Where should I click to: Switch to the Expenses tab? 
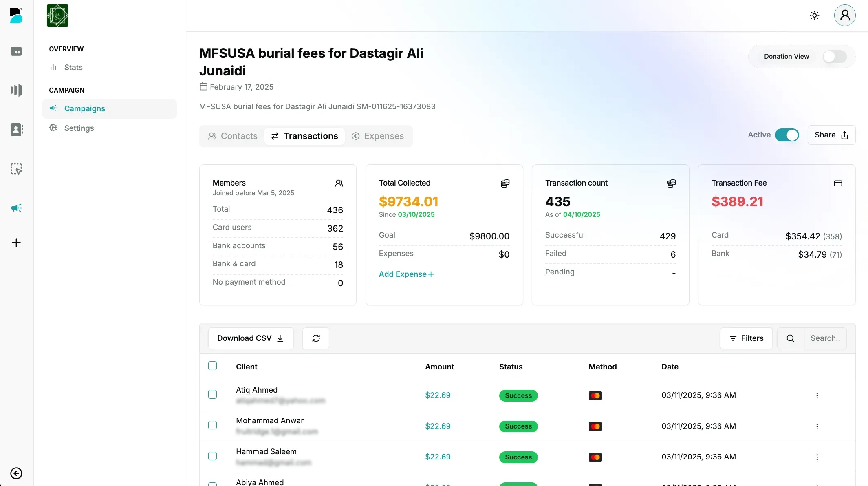click(378, 136)
